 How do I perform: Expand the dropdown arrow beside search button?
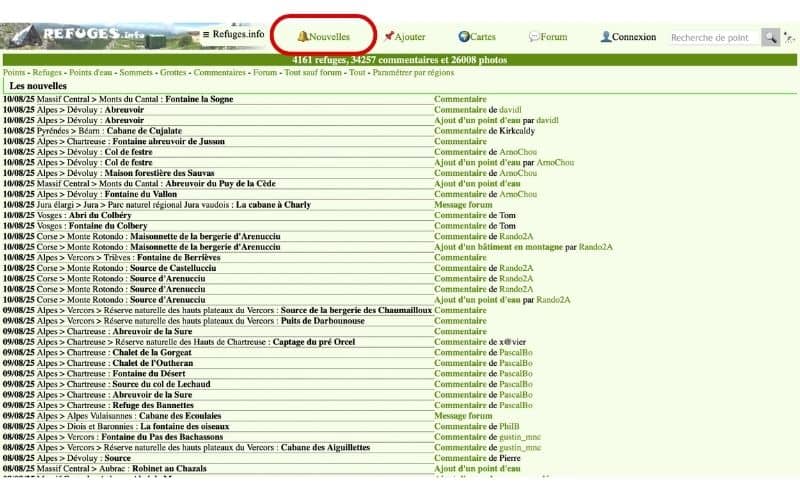[789, 37]
